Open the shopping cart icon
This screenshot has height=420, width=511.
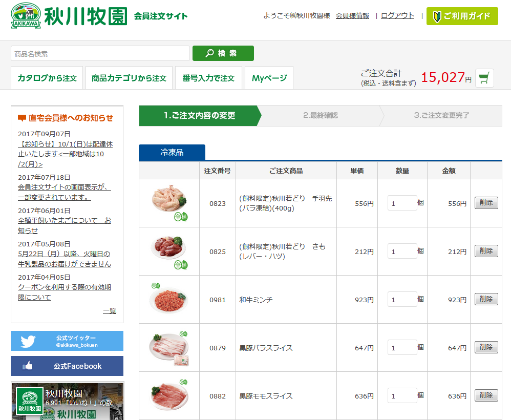pos(484,78)
